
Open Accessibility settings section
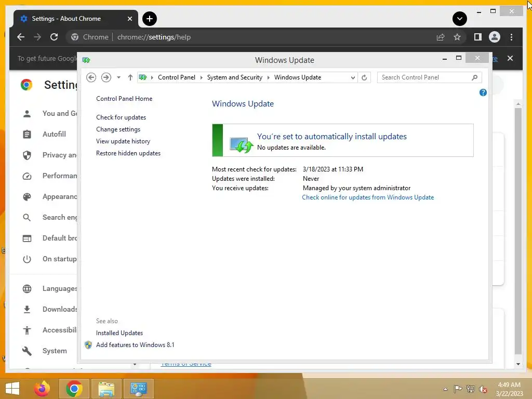click(x=49, y=330)
